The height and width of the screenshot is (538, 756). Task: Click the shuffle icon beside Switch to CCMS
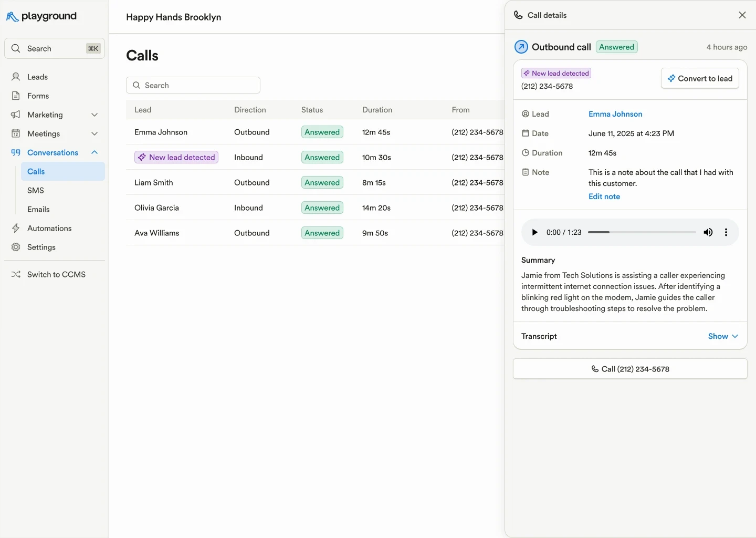[x=16, y=274]
